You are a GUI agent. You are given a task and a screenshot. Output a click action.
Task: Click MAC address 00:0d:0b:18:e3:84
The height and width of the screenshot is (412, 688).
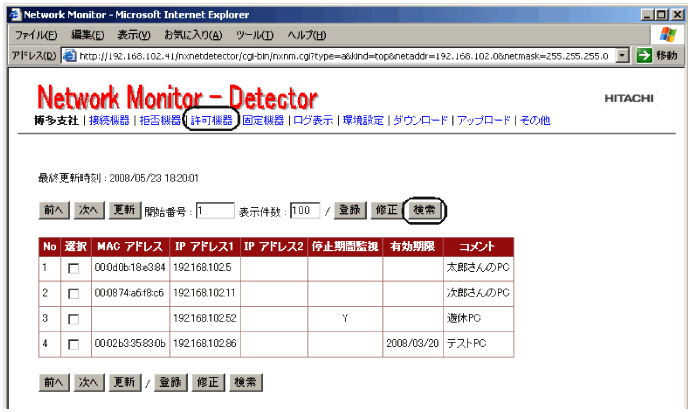(x=130, y=267)
